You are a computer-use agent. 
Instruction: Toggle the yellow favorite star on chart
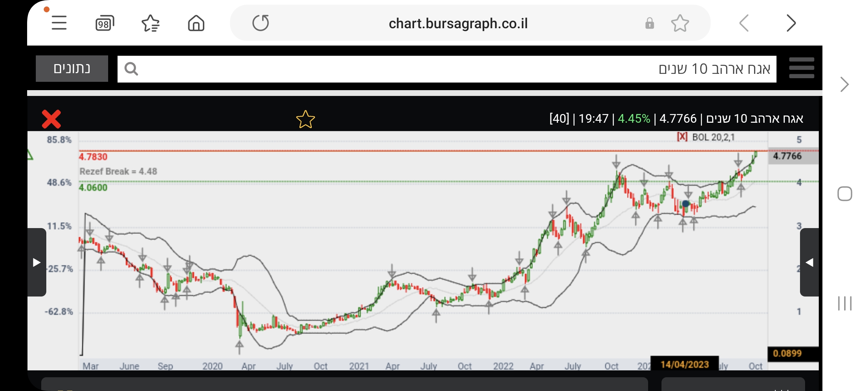(x=305, y=119)
